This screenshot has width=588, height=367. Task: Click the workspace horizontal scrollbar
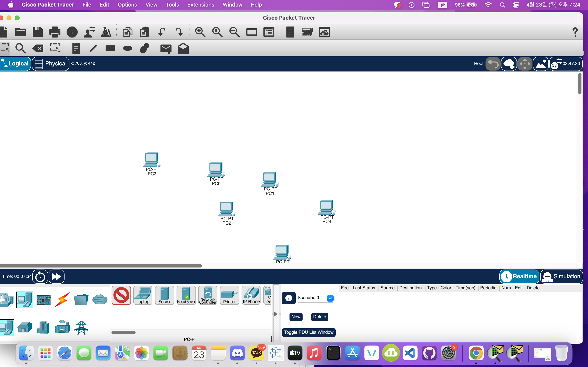pyautogui.click(x=101, y=266)
